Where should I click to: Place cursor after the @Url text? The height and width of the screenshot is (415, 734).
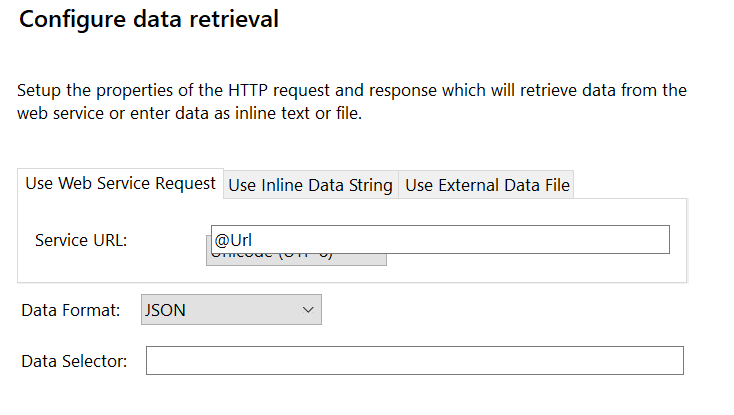tap(253, 240)
